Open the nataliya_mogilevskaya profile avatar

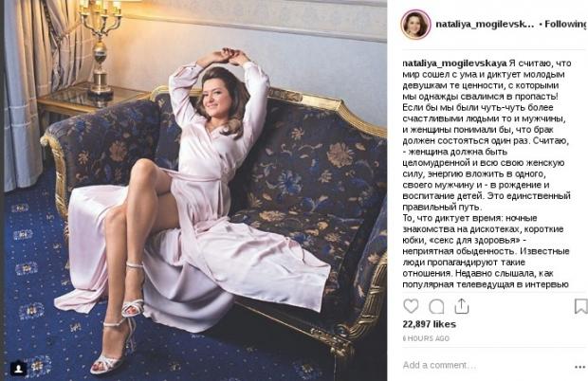(415, 25)
